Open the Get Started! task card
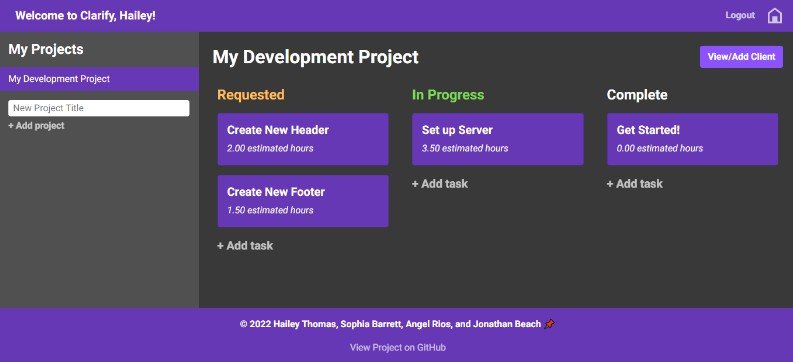This screenshot has width=793, height=362. [692, 139]
